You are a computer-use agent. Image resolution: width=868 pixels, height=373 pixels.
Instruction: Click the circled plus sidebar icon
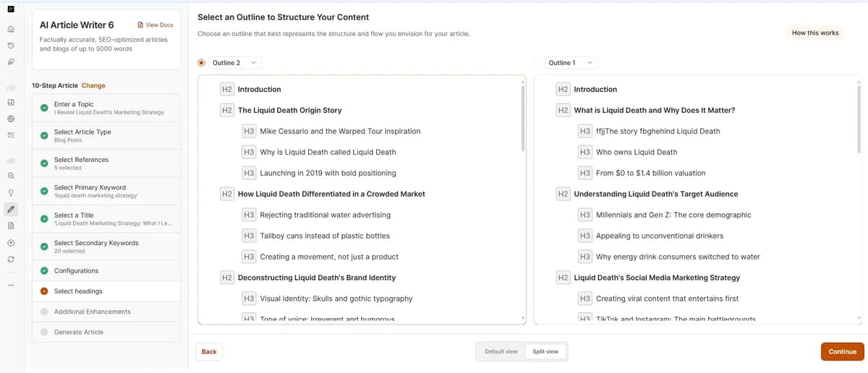point(11,243)
